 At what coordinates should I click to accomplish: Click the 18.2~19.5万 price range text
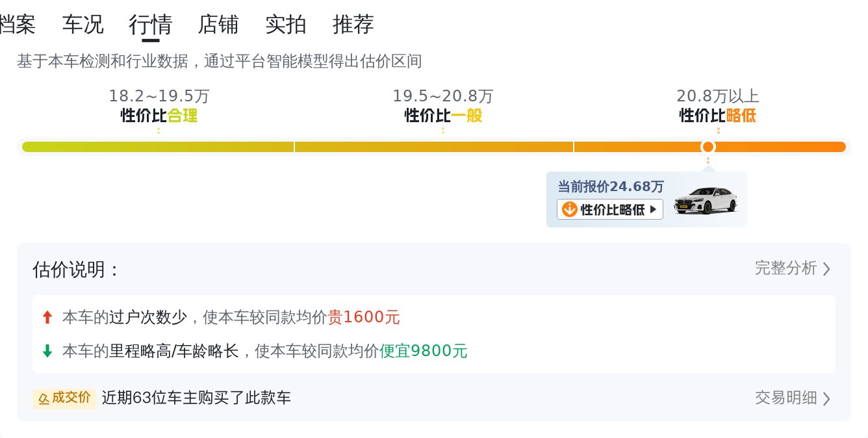pyautogui.click(x=159, y=96)
